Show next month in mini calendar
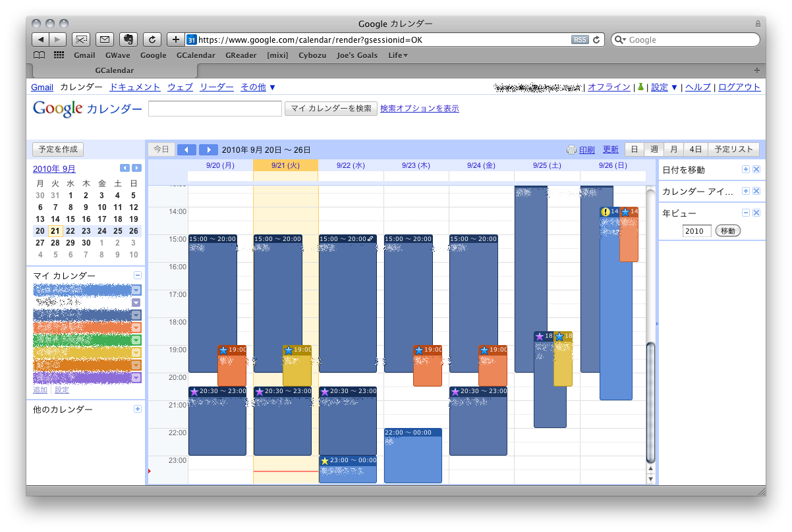The image size is (792, 532). tap(136, 169)
